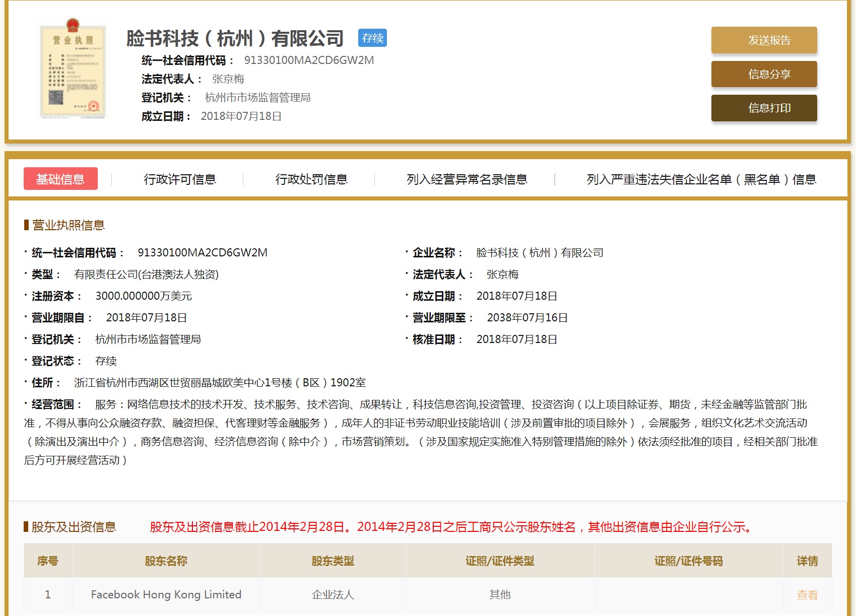Click the red shareholder notice text
Viewport: 856px width, 616px height.
point(451,527)
